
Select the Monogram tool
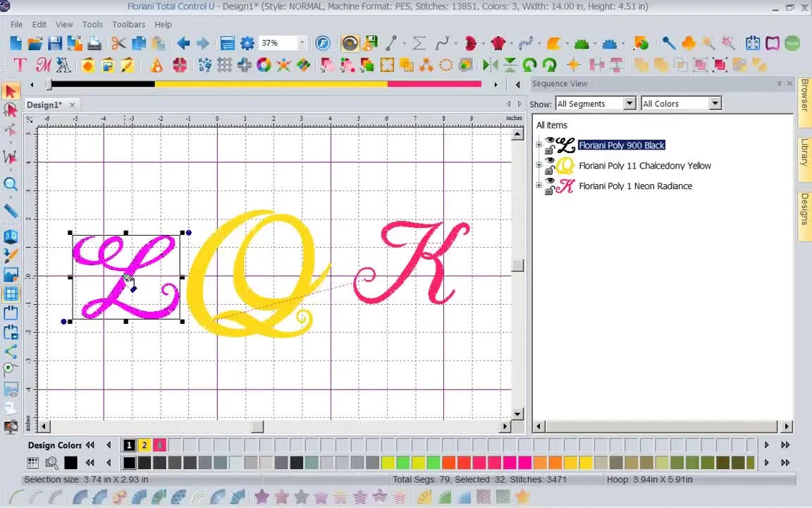click(43, 65)
